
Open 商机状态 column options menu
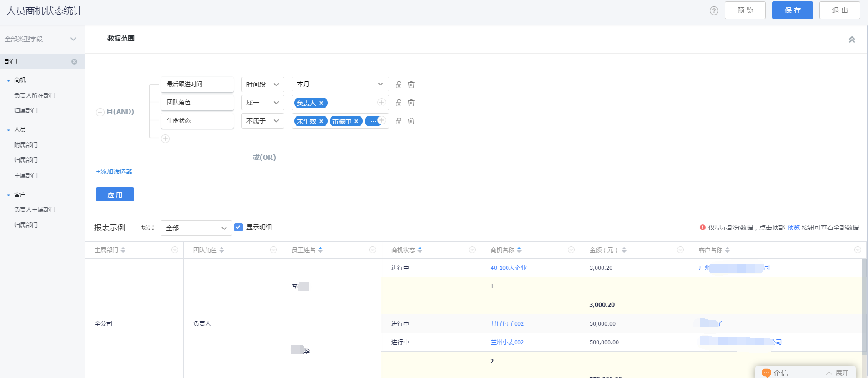[472, 250]
